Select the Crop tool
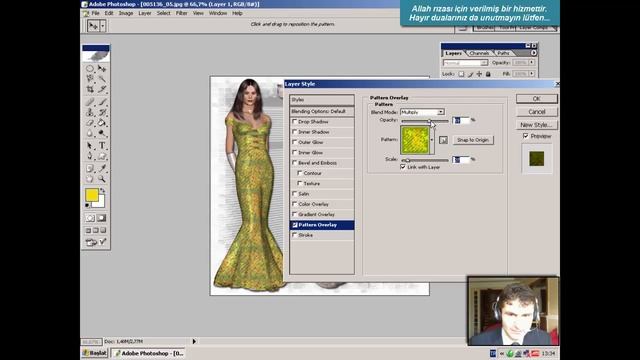640x360 pixels. click(90, 89)
